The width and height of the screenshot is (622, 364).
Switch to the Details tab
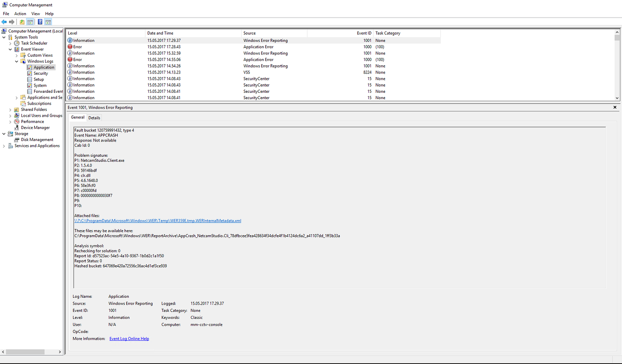[x=94, y=117]
